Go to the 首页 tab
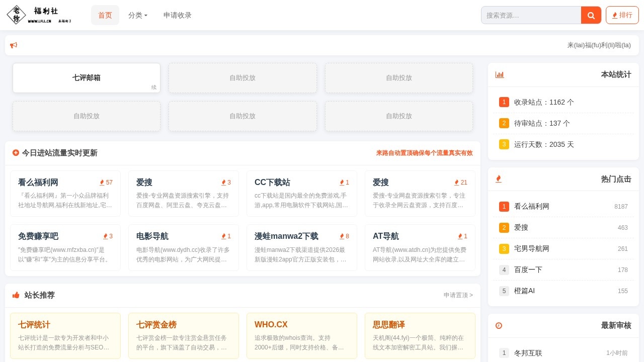 point(105,15)
